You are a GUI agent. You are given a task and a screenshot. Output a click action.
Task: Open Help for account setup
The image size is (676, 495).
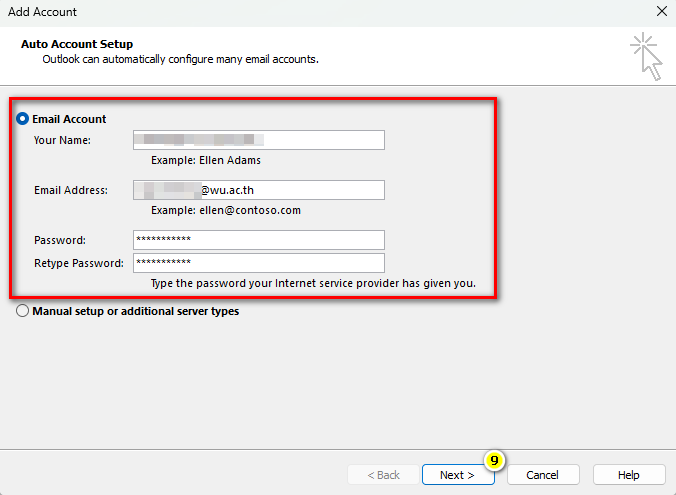[629, 475]
